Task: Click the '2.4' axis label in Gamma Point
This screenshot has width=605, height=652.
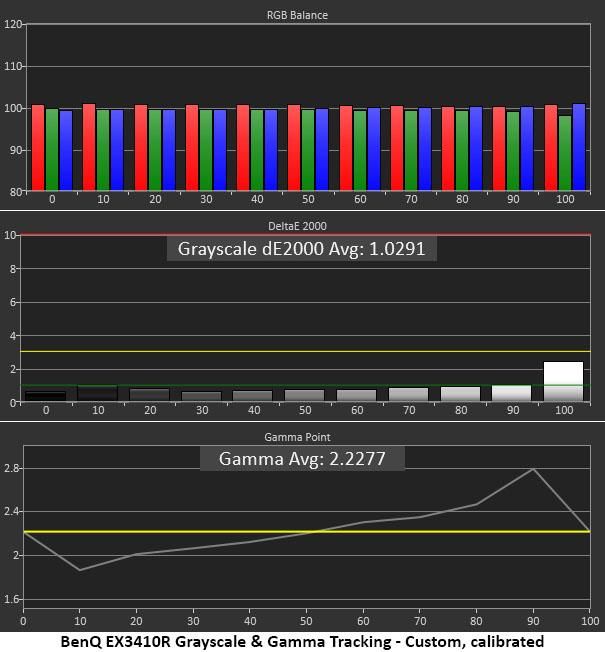Action: [x=12, y=511]
